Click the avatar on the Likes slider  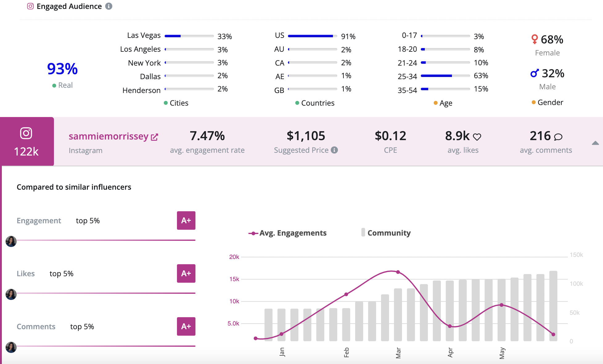(11, 294)
